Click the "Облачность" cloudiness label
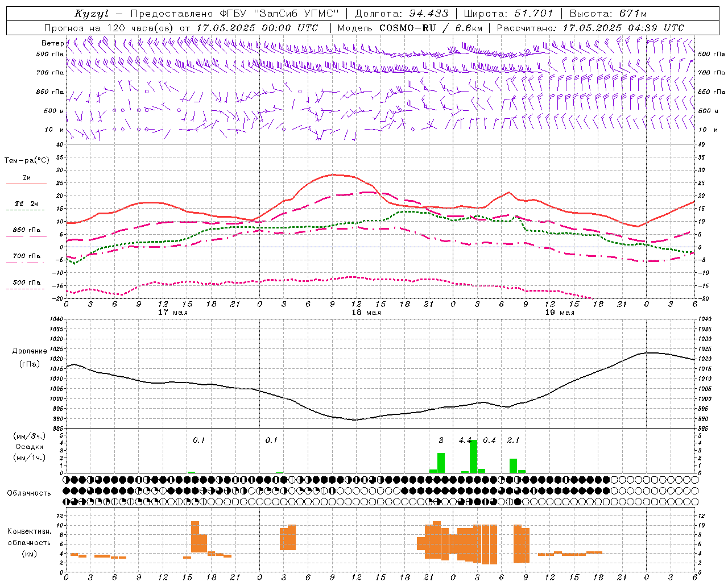The height and width of the screenshot is (582, 728). coord(29,493)
